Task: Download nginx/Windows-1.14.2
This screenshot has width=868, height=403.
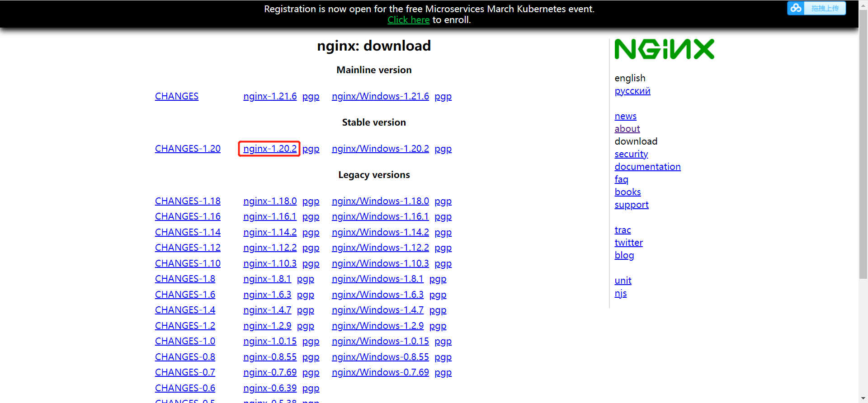Action: pos(380,232)
